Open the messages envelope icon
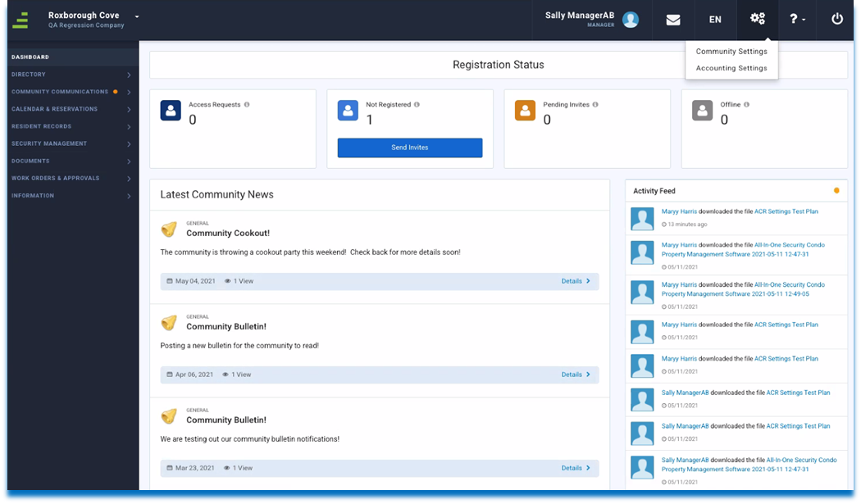 [673, 20]
